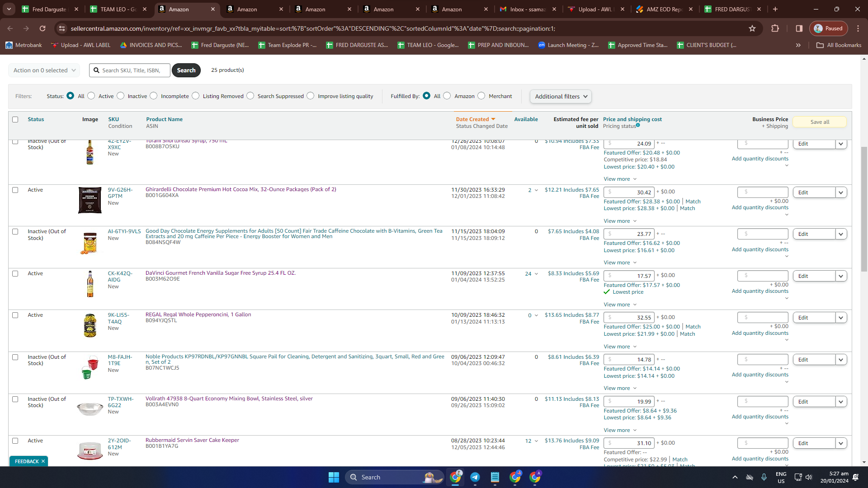Viewport: 868px width, 488px height.
Task: Check the Ghirardelli Hot Cocoa row checkbox
Action: pos(15,190)
